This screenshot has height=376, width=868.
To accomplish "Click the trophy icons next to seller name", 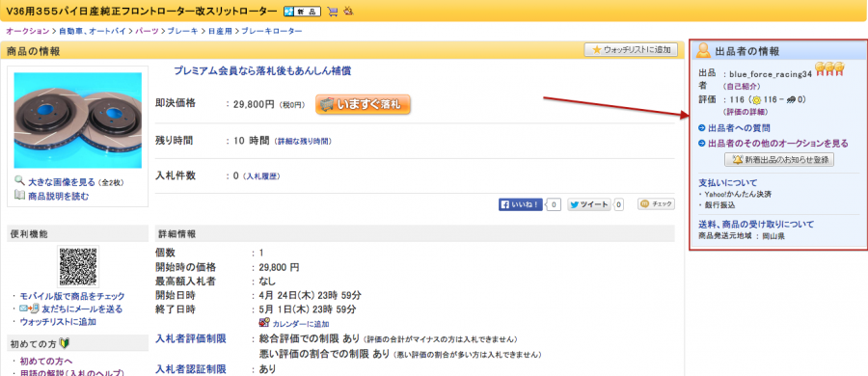I will point(829,68).
